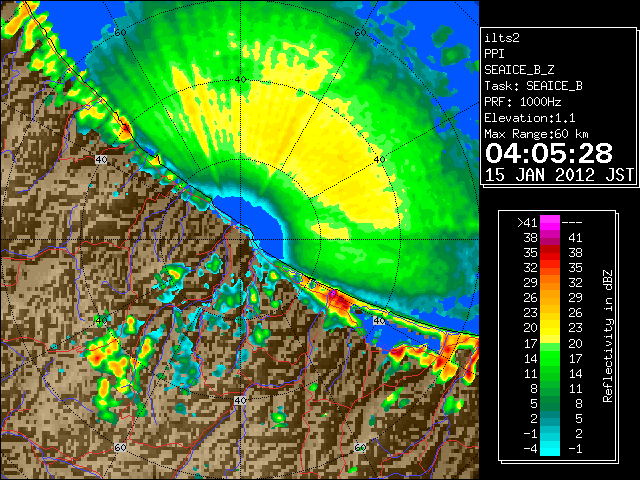Screen dimensions: 640x480
Task: Click the '40' range label due north
Action: click(241, 80)
